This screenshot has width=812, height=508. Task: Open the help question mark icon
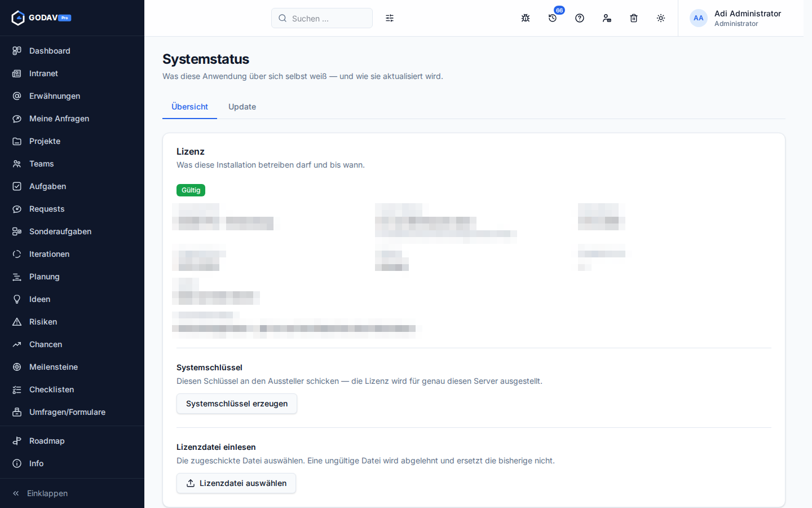click(x=580, y=18)
